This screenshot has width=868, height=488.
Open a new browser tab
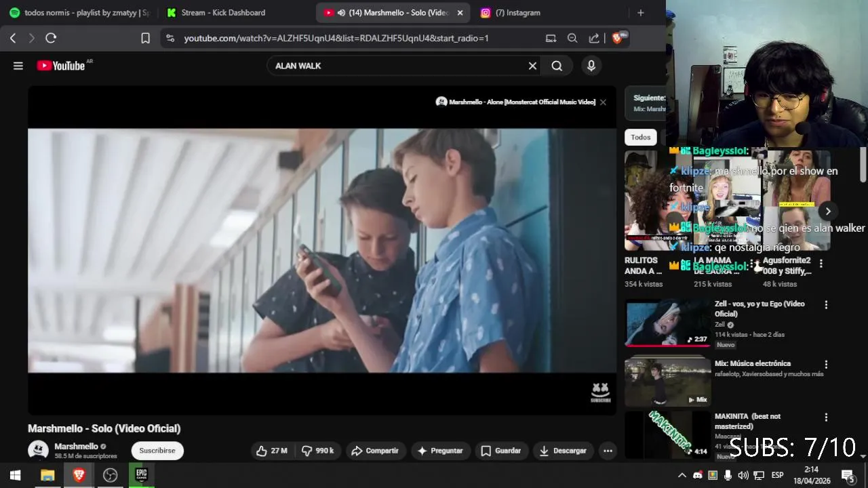(x=641, y=12)
